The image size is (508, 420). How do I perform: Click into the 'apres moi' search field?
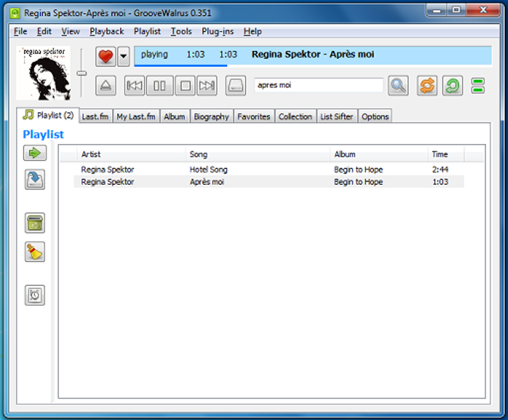tap(319, 85)
